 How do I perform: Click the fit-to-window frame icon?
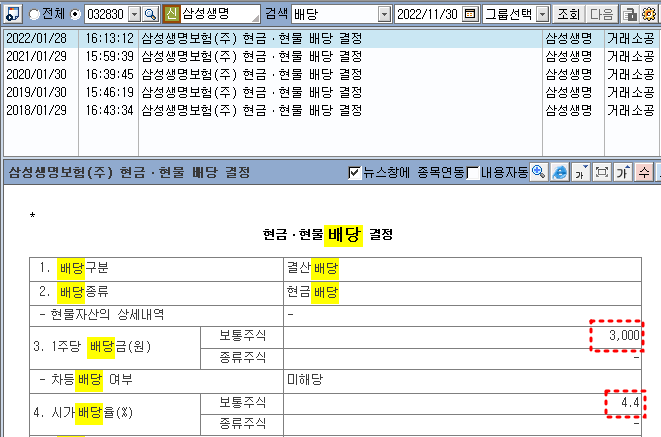coord(602,172)
